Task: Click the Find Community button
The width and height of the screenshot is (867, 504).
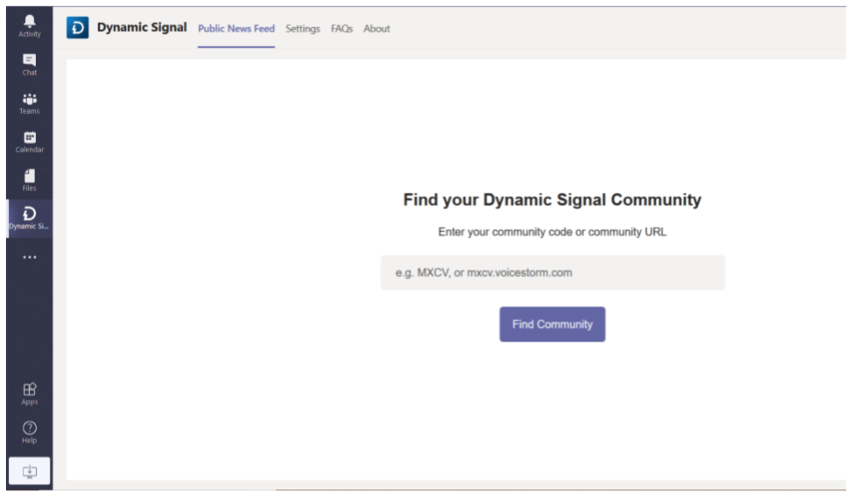Action: click(x=553, y=325)
